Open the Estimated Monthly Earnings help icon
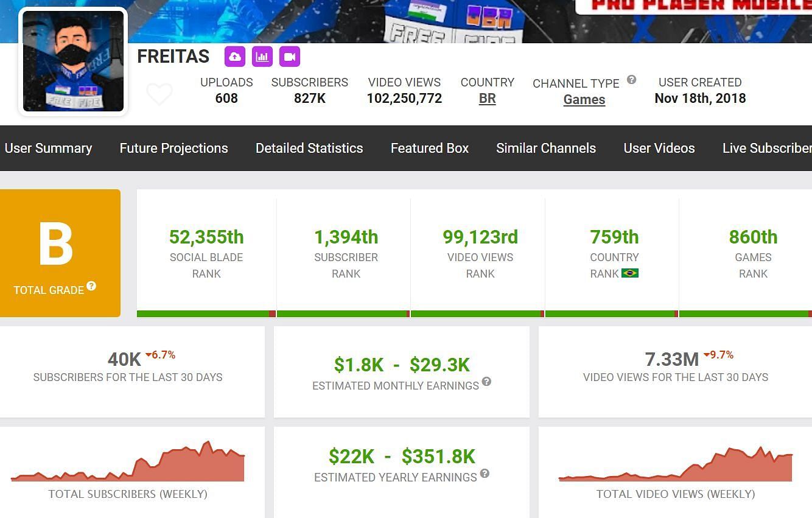Image resolution: width=812 pixels, height=518 pixels. 486,382
